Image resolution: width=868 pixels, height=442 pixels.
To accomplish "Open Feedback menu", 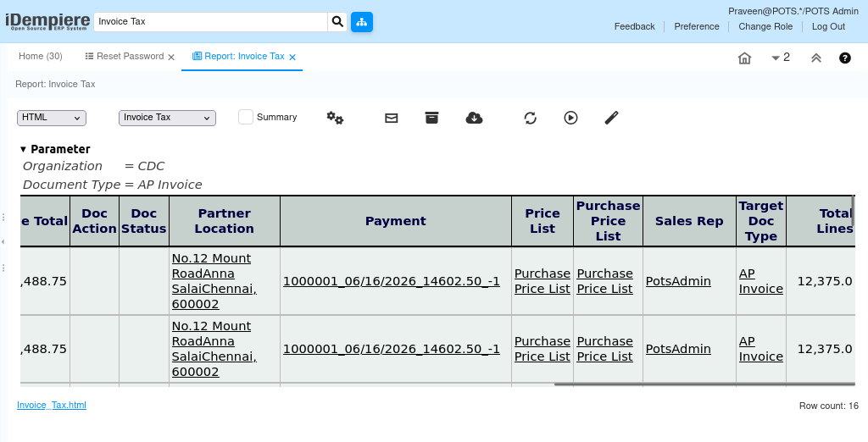I will 634,26.
